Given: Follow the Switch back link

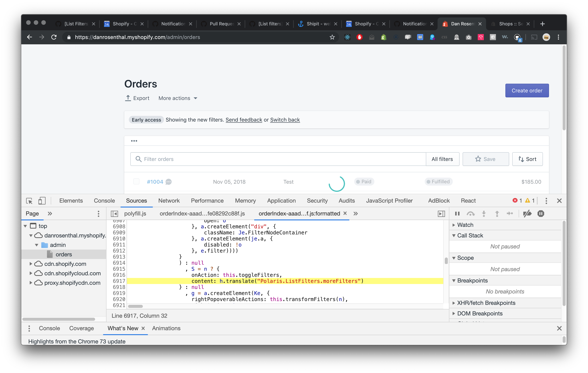Looking at the screenshot, I should click(x=285, y=120).
